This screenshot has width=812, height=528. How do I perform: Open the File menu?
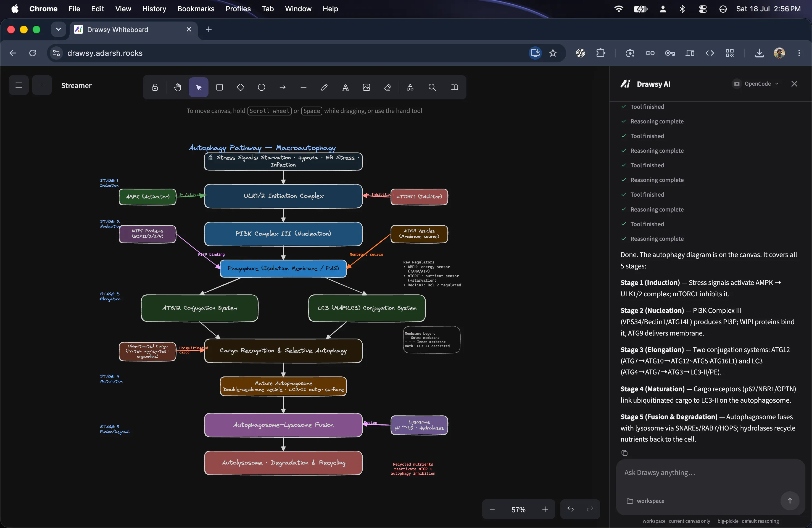[x=74, y=9]
